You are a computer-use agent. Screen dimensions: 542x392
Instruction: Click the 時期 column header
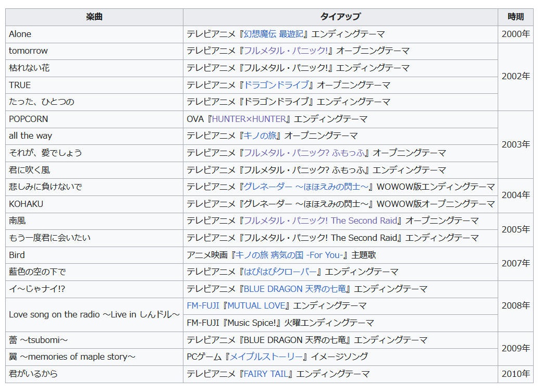click(x=515, y=17)
